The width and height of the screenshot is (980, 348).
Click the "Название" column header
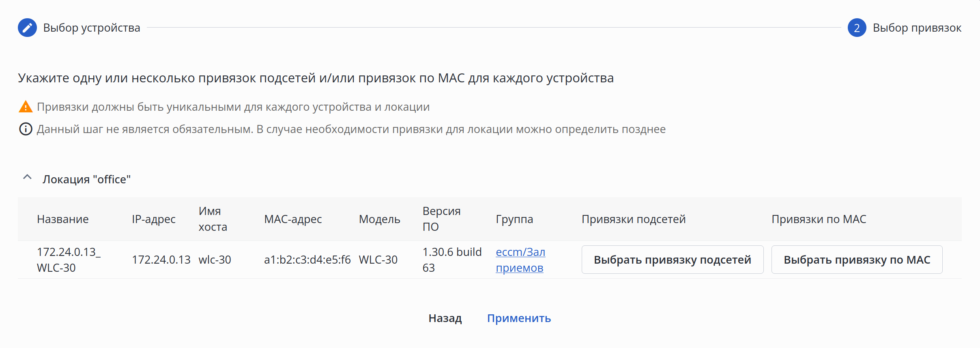[x=63, y=219]
